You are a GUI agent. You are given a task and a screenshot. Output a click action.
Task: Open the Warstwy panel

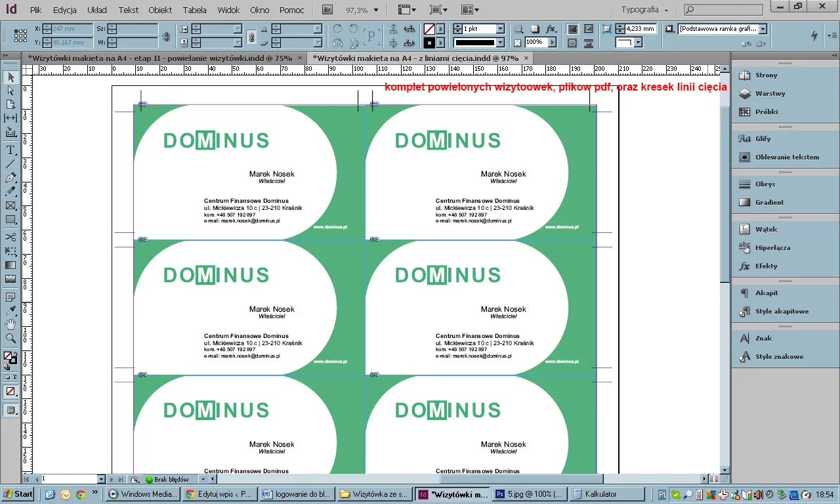point(770,93)
